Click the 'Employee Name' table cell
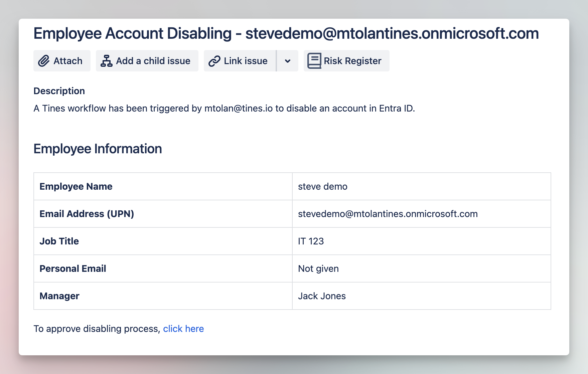This screenshot has width=588, height=374. tap(163, 186)
